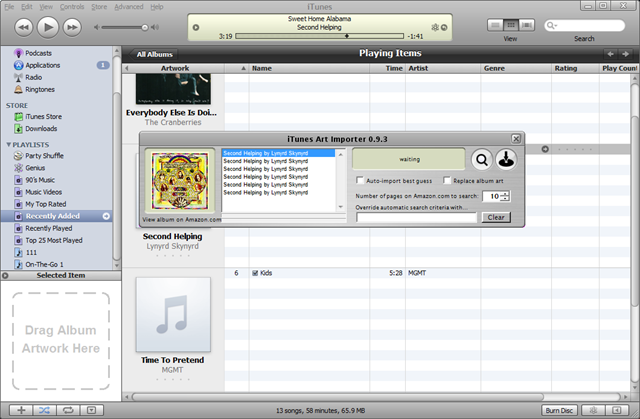
Task: Increase the Amazon pages count stepper
Action: click(506, 193)
